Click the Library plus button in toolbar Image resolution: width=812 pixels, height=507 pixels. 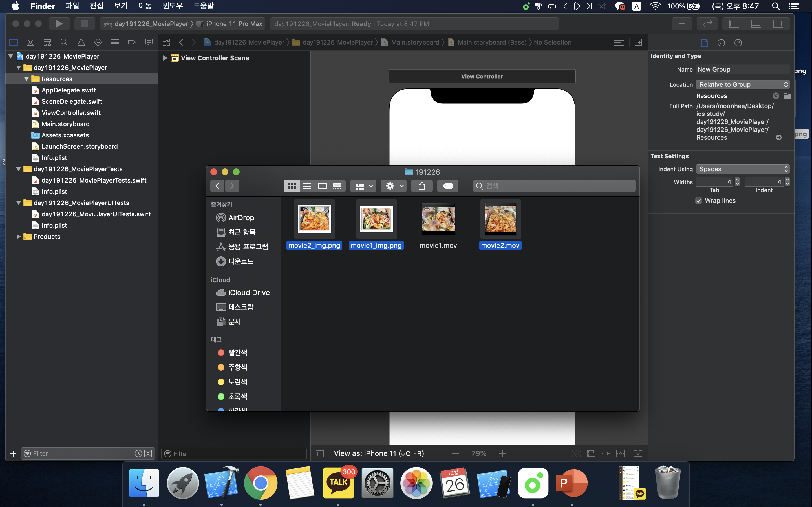[x=681, y=23]
